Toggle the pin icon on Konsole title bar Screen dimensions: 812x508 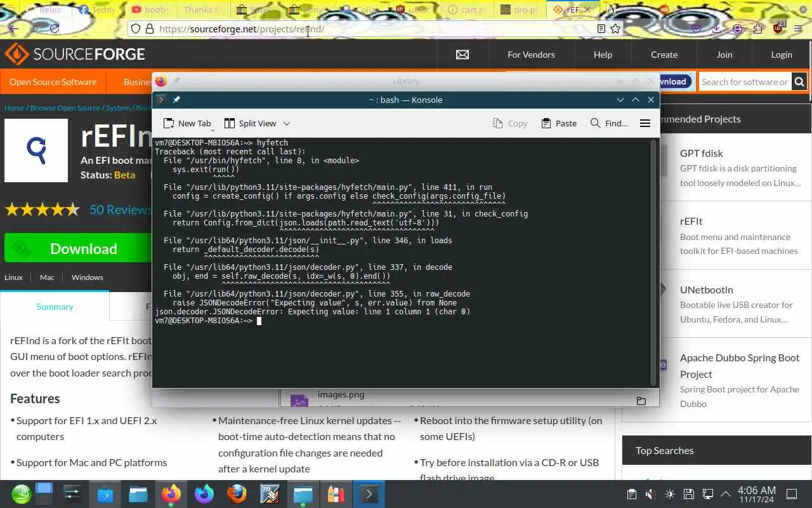coord(176,100)
